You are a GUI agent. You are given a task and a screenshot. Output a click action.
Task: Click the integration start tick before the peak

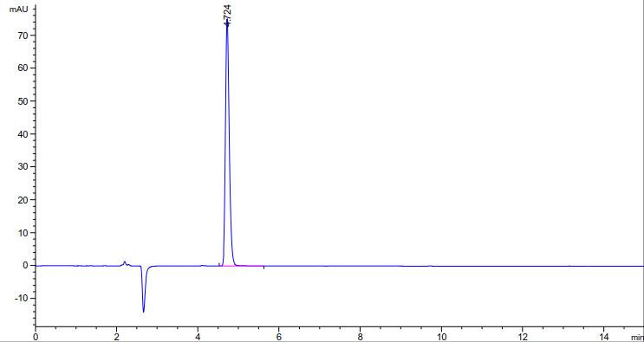[x=219, y=264]
